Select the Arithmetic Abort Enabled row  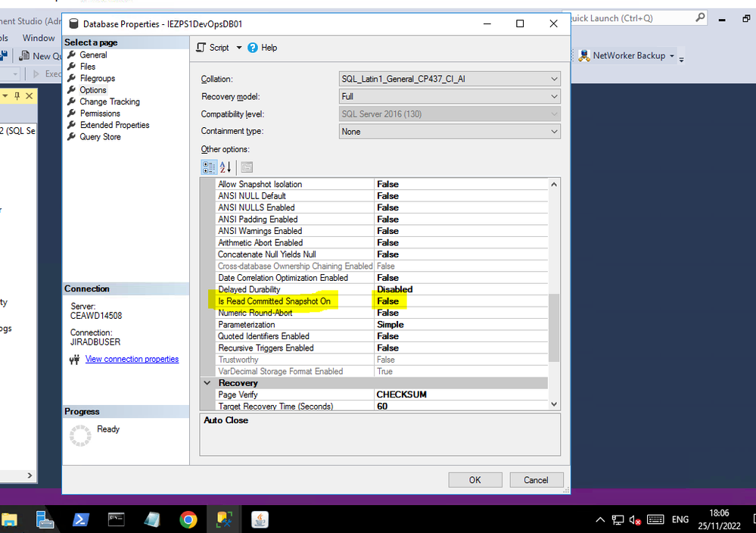[x=381, y=242]
